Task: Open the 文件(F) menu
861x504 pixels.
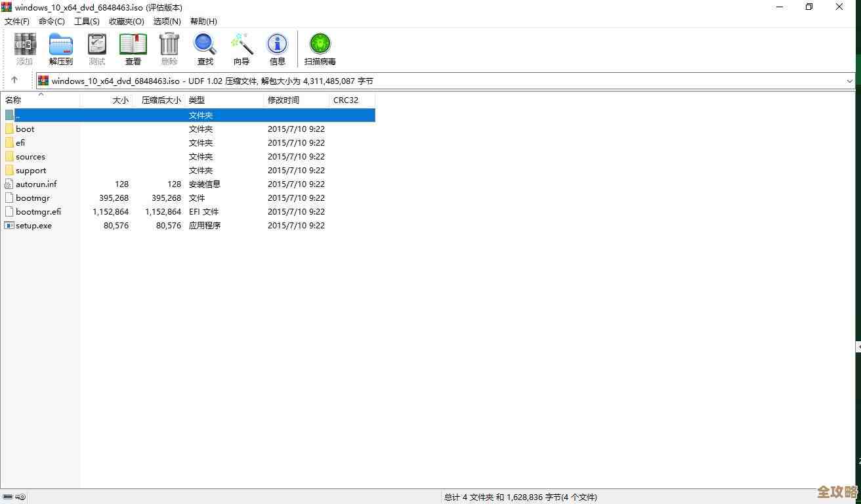Action: pos(17,21)
